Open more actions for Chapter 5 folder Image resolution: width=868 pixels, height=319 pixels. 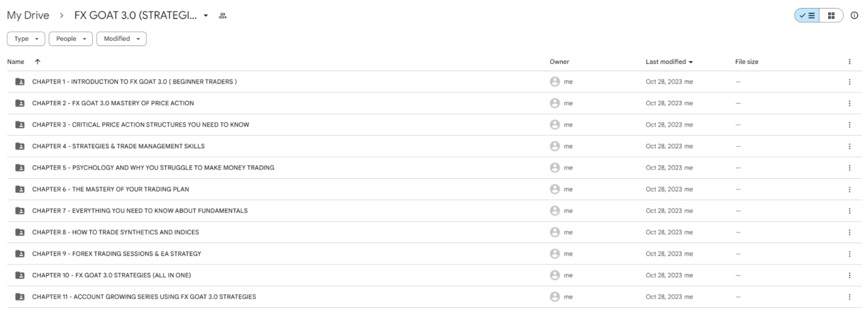[x=849, y=168]
